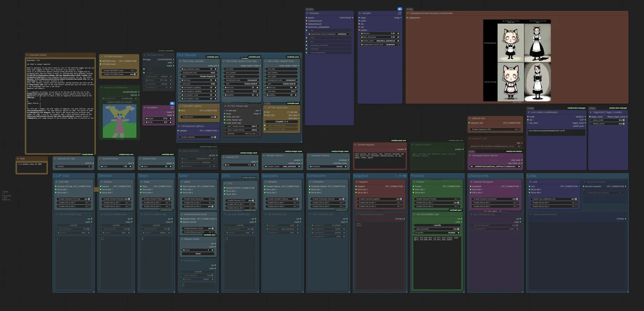Toggle Enable IMG2IMG mode switch

click(135, 70)
